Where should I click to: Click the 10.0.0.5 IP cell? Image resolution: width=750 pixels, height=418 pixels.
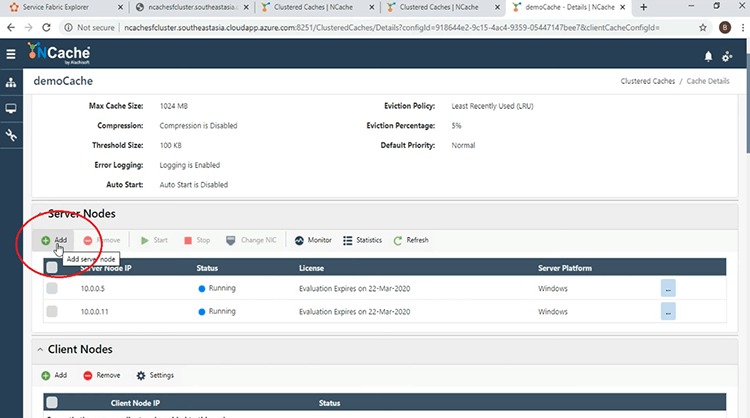(92, 289)
